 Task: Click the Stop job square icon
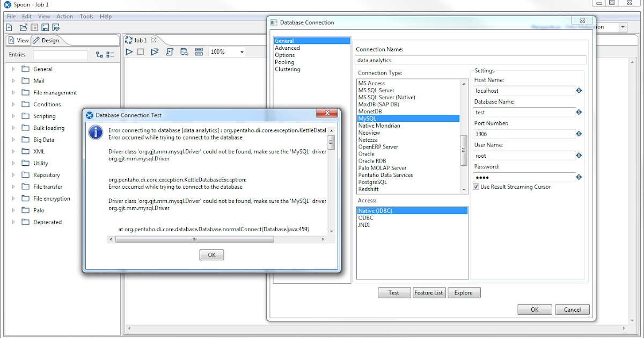click(141, 52)
